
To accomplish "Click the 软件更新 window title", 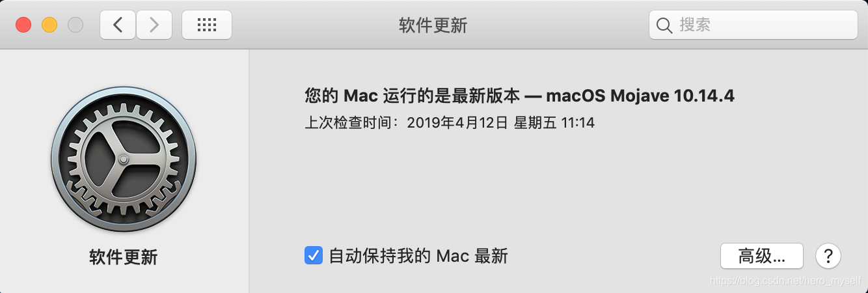I will 433,25.
